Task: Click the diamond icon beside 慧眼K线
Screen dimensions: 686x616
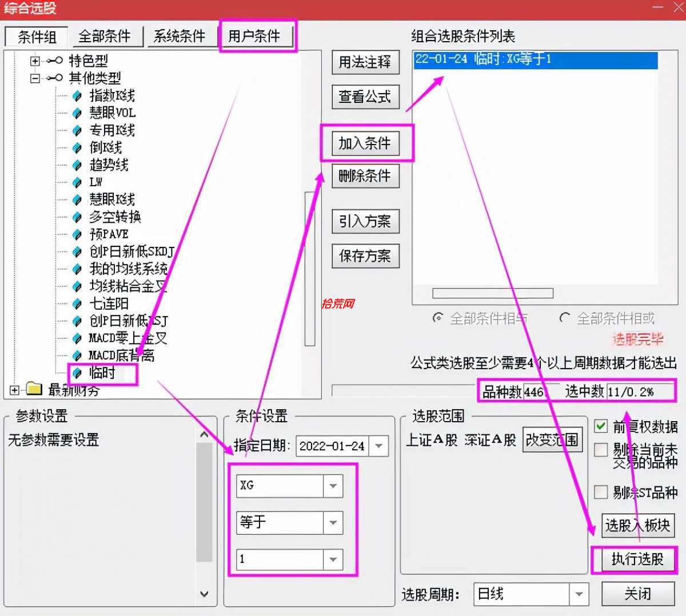Action: pos(77,200)
